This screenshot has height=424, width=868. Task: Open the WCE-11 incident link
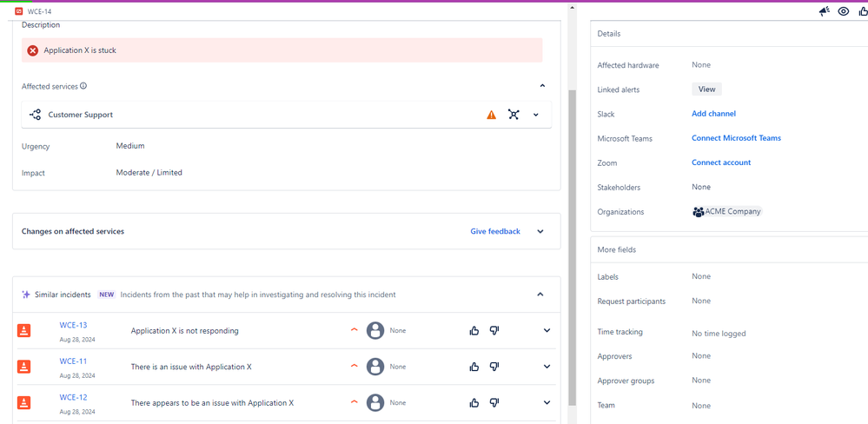pyautogui.click(x=73, y=361)
